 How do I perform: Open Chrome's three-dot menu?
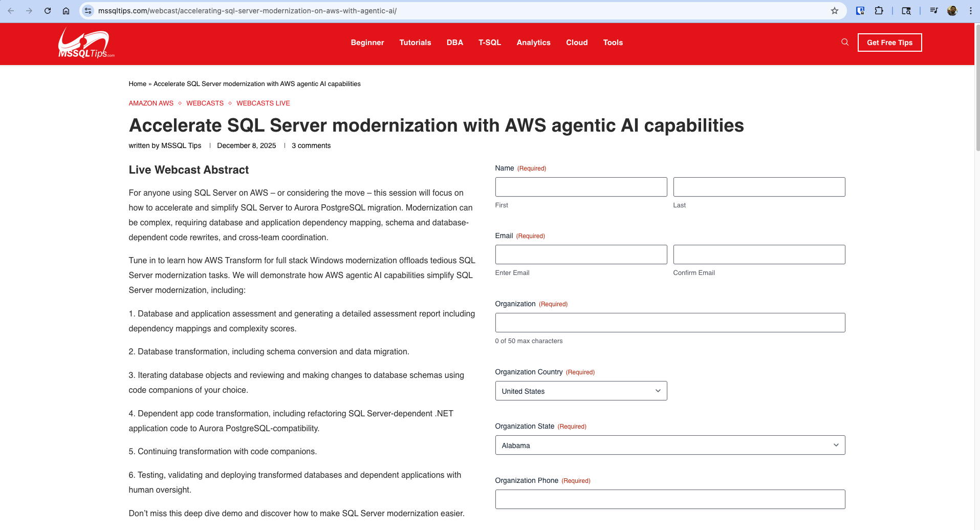970,11
